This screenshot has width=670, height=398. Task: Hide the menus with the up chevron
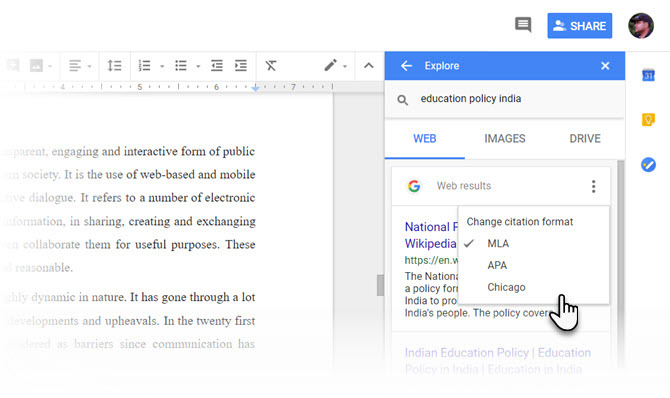[x=369, y=66]
